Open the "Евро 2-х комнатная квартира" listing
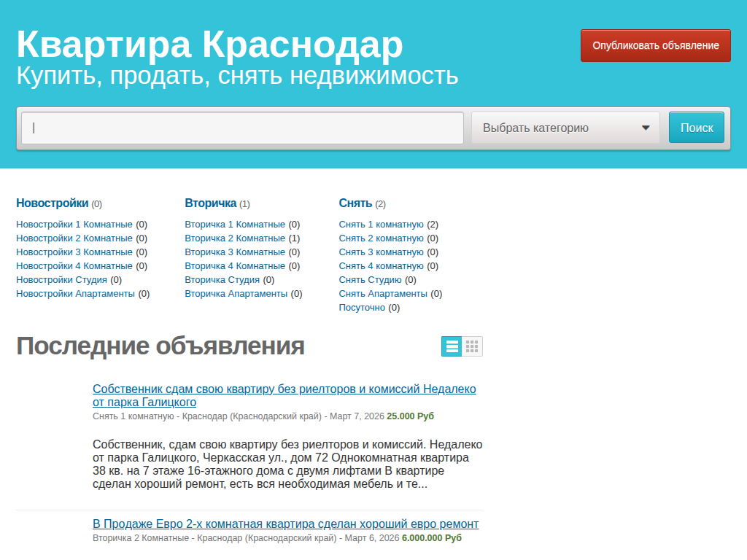 coord(285,524)
